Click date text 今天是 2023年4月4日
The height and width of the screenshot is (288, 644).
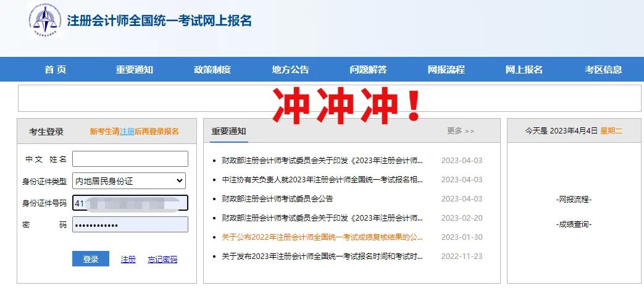point(561,131)
